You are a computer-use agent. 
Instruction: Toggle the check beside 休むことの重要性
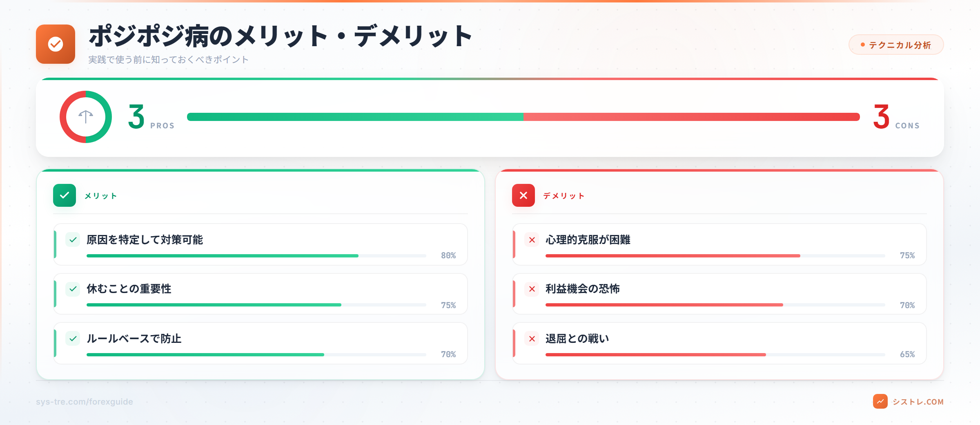tap(73, 289)
